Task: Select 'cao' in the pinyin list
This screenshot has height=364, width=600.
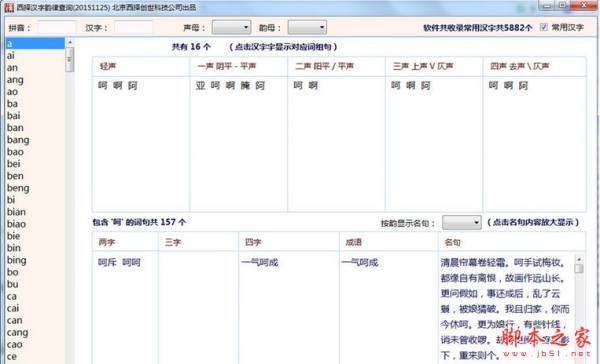Action: click(35, 344)
